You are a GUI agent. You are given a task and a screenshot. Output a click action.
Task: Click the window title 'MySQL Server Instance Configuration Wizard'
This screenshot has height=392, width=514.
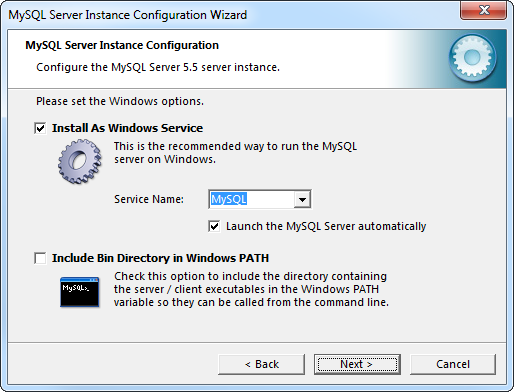pyautogui.click(x=128, y=15)
